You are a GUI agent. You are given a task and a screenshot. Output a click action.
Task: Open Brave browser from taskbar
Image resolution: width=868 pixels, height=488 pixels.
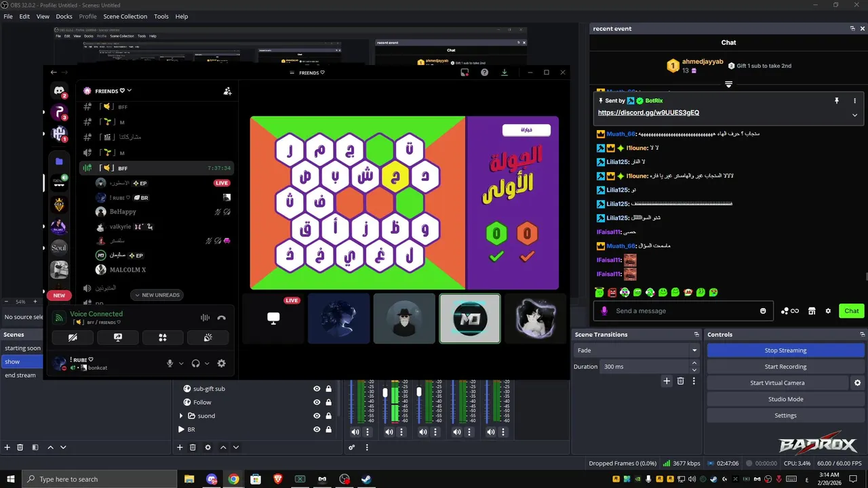278,479
